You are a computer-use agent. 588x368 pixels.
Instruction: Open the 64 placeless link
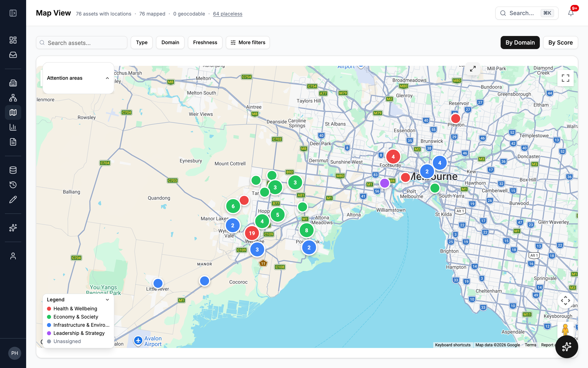pos(227,14)
